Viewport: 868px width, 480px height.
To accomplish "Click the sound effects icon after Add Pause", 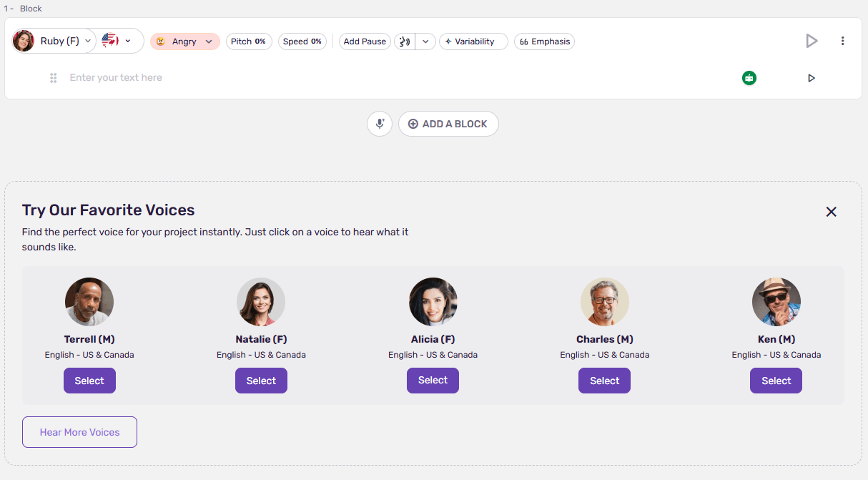I will 405,41.
